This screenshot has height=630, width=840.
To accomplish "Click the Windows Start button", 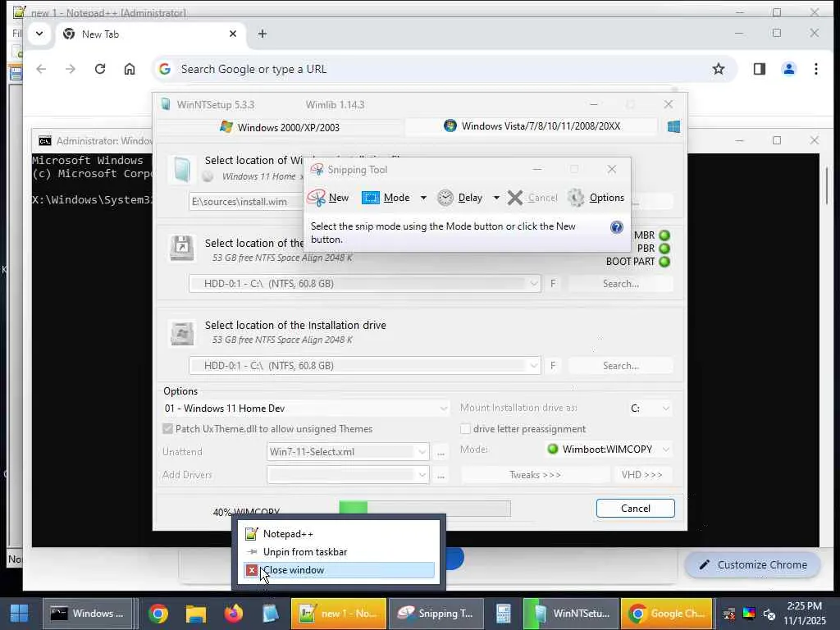I will [20, 614].
